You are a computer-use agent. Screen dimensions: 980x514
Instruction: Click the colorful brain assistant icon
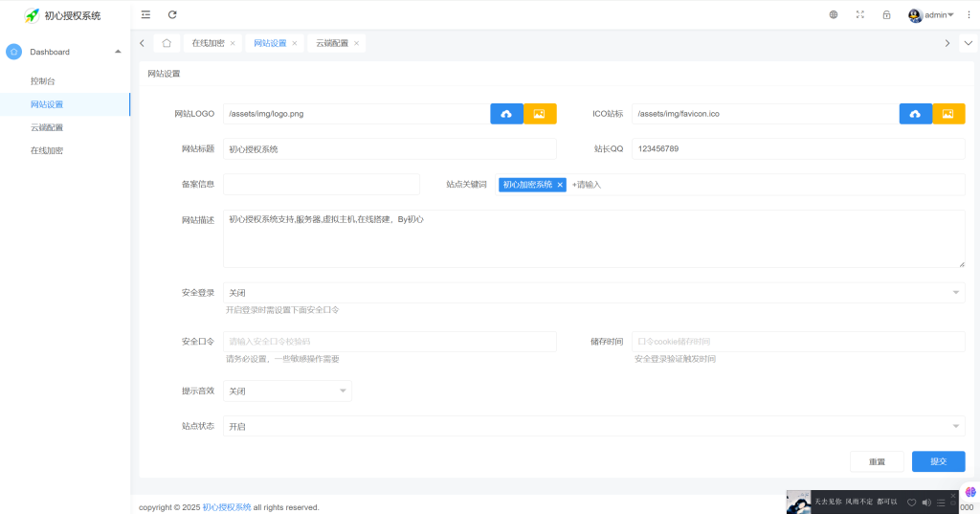point(970,492)
